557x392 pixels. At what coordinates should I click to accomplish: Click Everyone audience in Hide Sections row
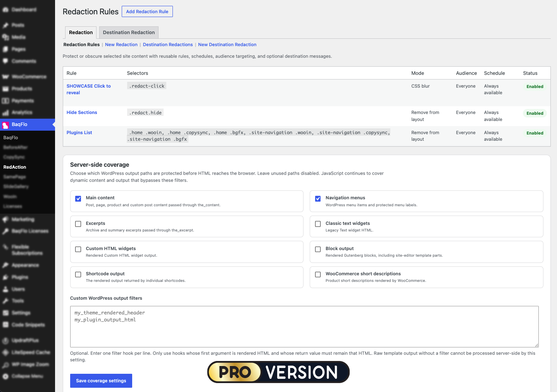click(x=466, y=112)
